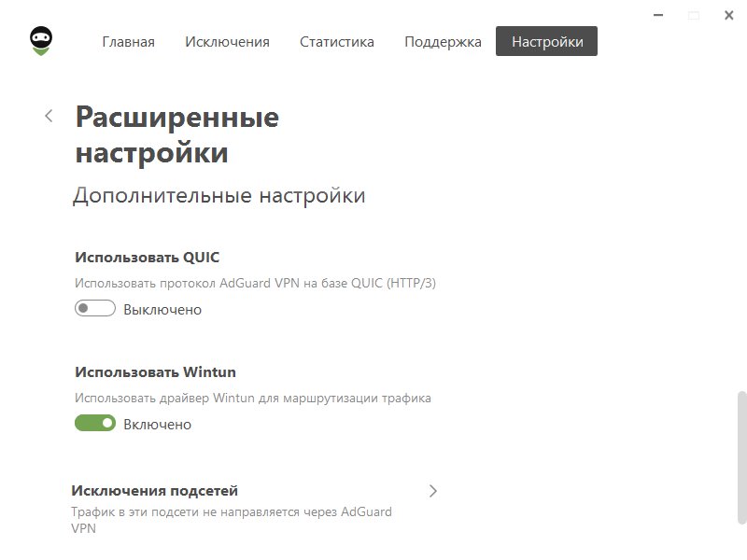Disable the Использовать Wintun toggle
Screen dimensions: 747x560
[95, 423]
